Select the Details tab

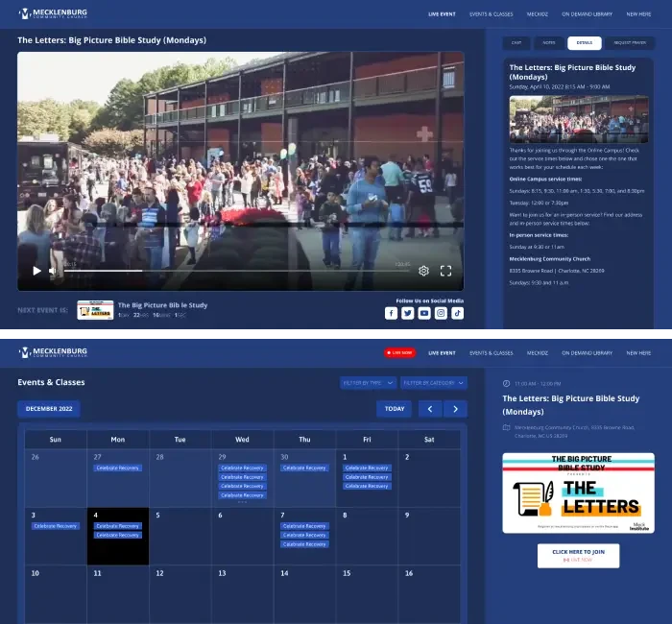(x=584, y=43)
